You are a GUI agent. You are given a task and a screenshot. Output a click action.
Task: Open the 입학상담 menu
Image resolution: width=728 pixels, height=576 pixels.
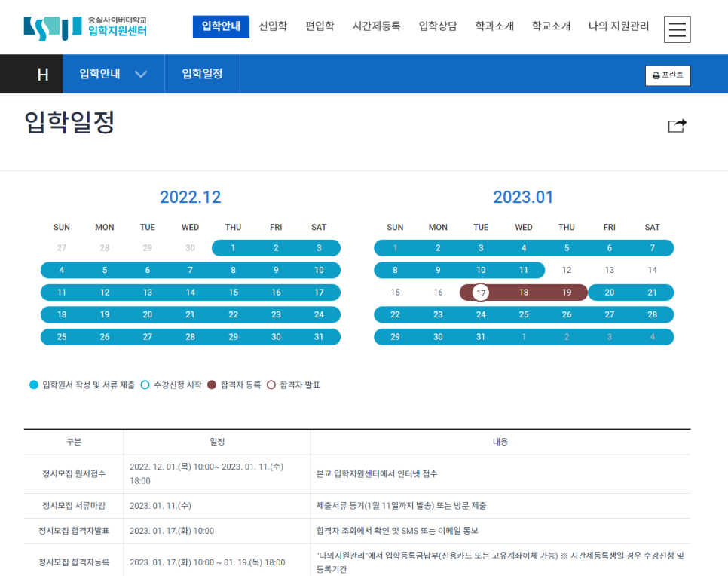pyautogui.click(x=438, y=26)
